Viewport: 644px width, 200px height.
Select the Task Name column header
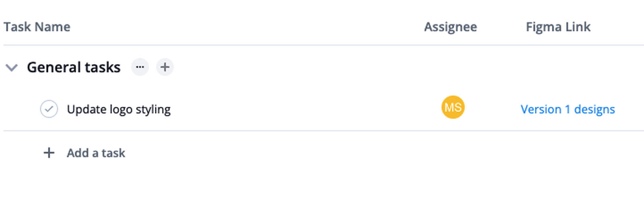pos(37,27)
